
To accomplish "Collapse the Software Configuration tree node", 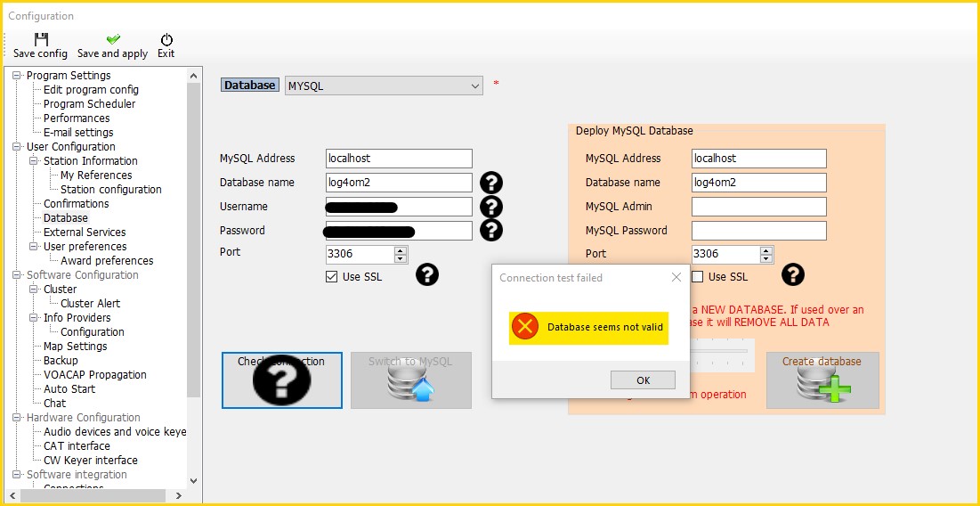I will pyautogui.click(x=16, y=275).
